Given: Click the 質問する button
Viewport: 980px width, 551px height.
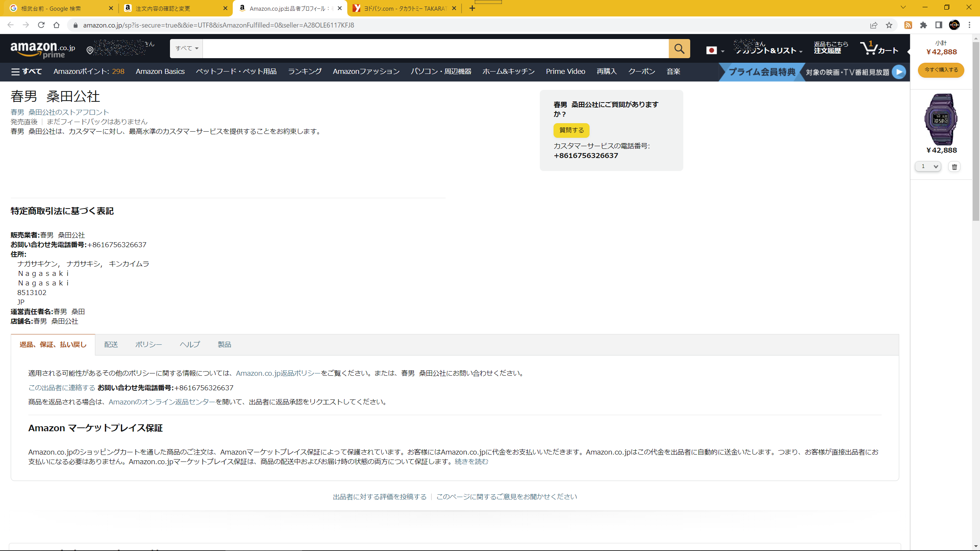Looking at the screenshot, I should tap(572, 130).
